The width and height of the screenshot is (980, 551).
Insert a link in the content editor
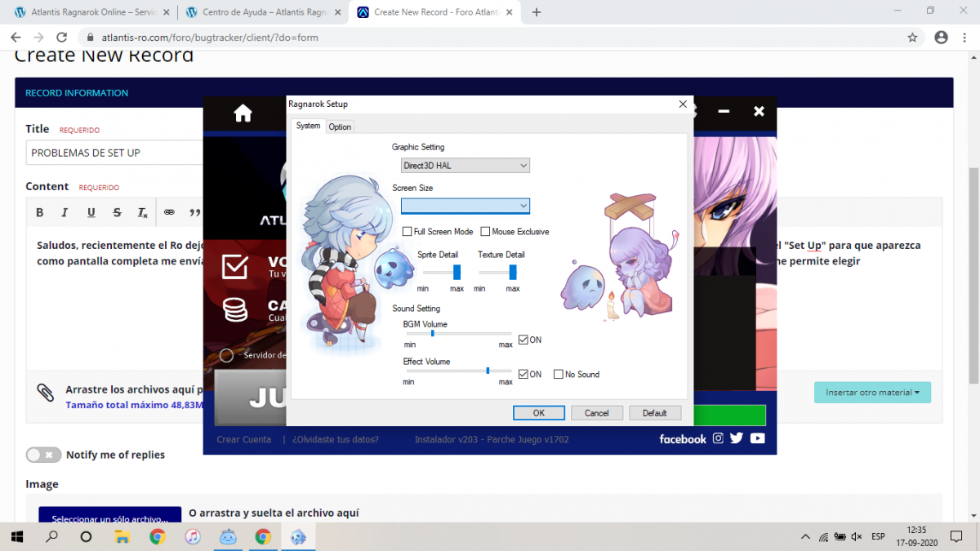pyautogui.click(x=169, y=212)
